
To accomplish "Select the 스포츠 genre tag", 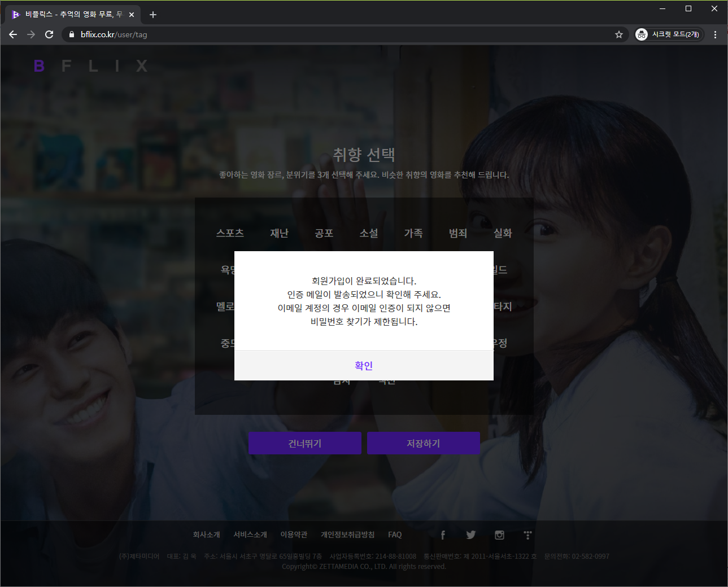I will pos(230,233).
